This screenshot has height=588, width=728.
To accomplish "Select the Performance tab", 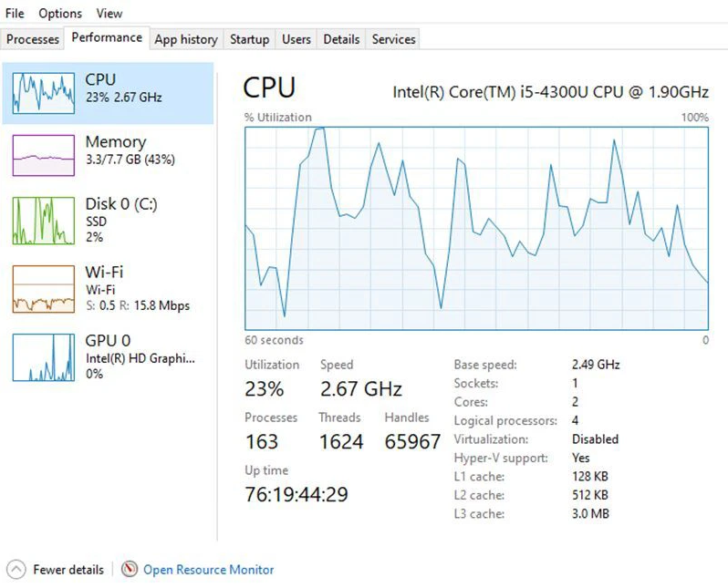I will pos(107,37).
